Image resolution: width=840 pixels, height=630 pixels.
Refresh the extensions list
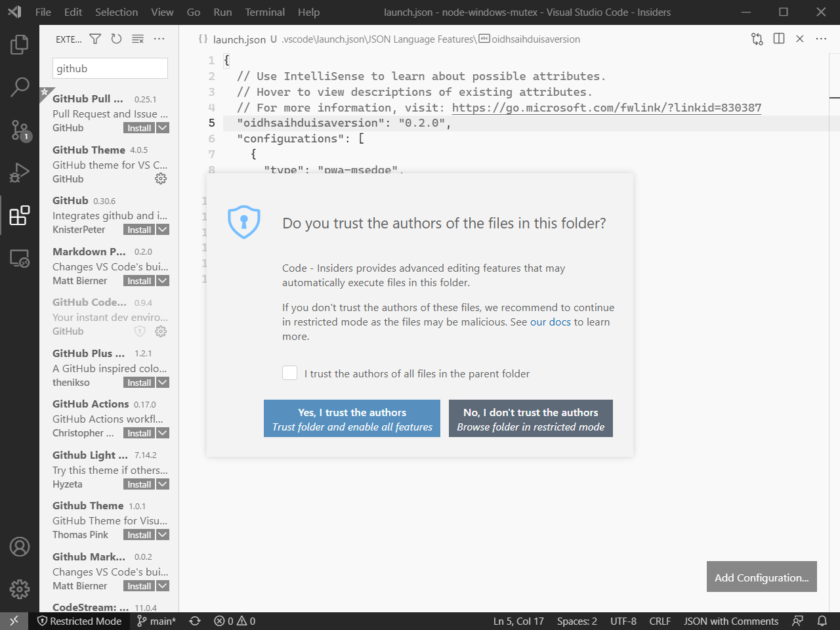click(x=116, y=39)
